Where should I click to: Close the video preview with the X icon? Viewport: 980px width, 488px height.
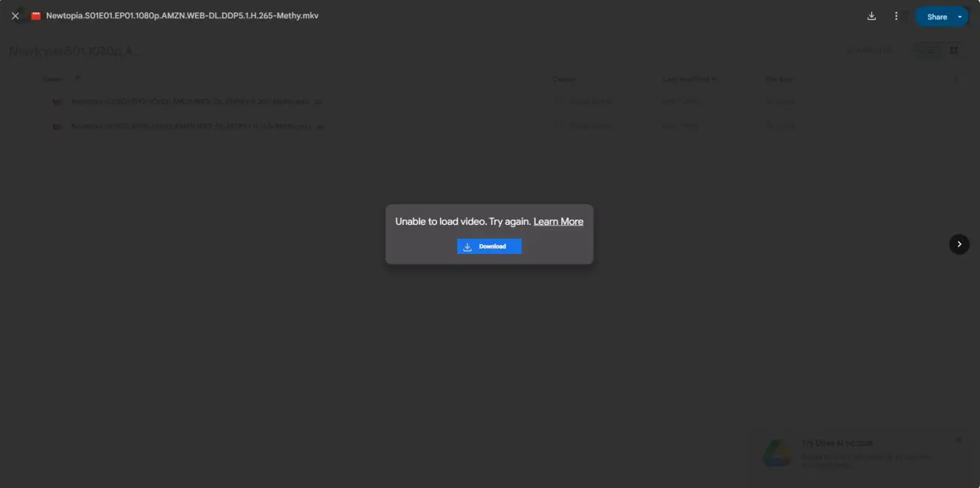coord(15,16)
